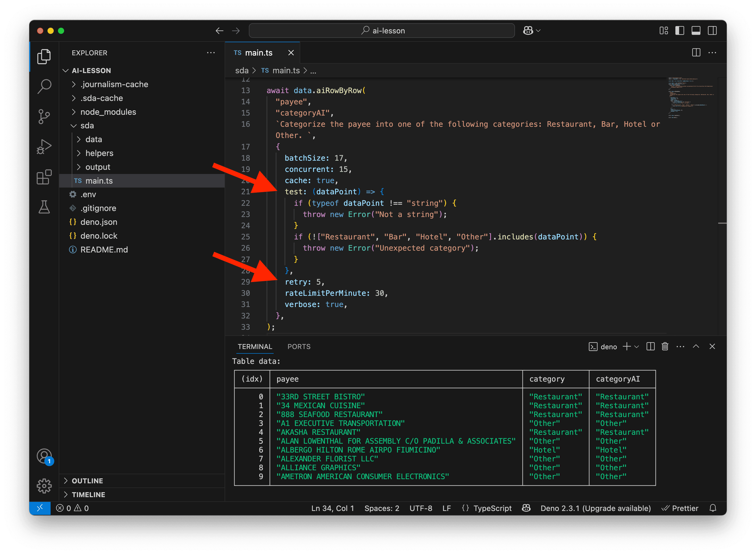The width and height of the screenshot is (756, 554).
Task: Expand the node_modules folder
Action: pyautogui.click(x=142, y=112)
